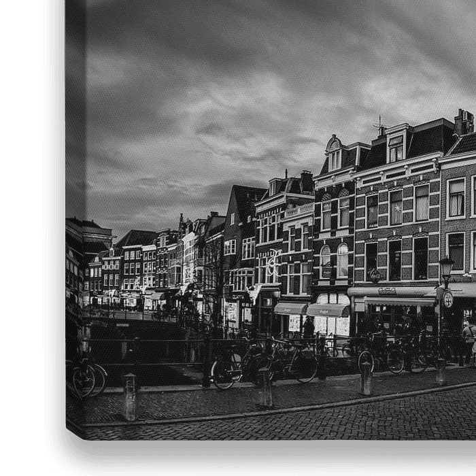
Task: Click the street lamp on the right
Action: 445,267
